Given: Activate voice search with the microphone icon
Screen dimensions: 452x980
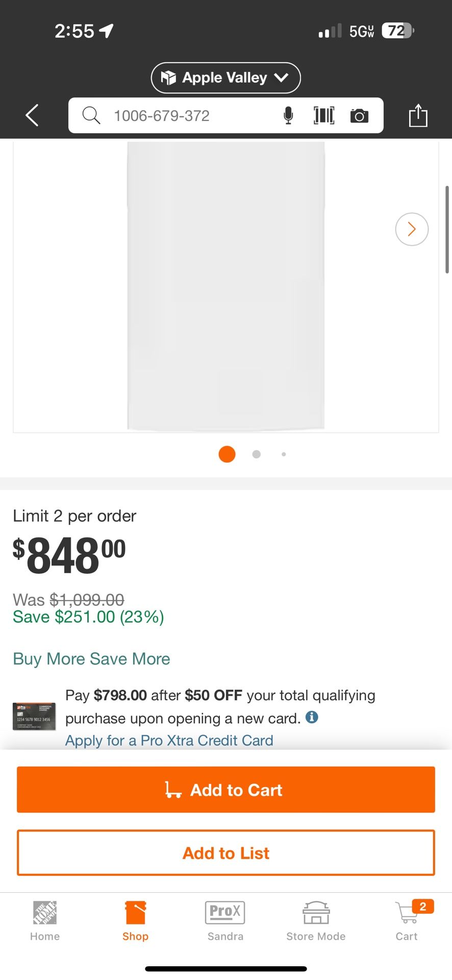Looking at the screenshot, I should pos(288,115).
